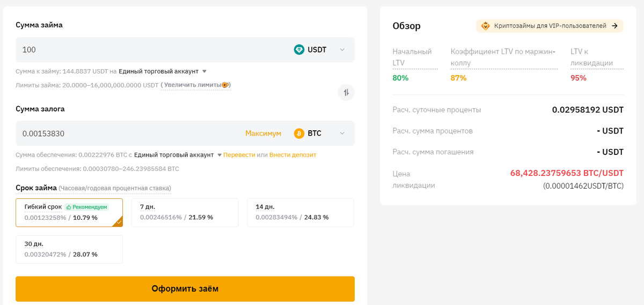This screenshot has height=305, width=644.
Task: Click the VIP crypto loans badge icon
Action: click(485, 26)
